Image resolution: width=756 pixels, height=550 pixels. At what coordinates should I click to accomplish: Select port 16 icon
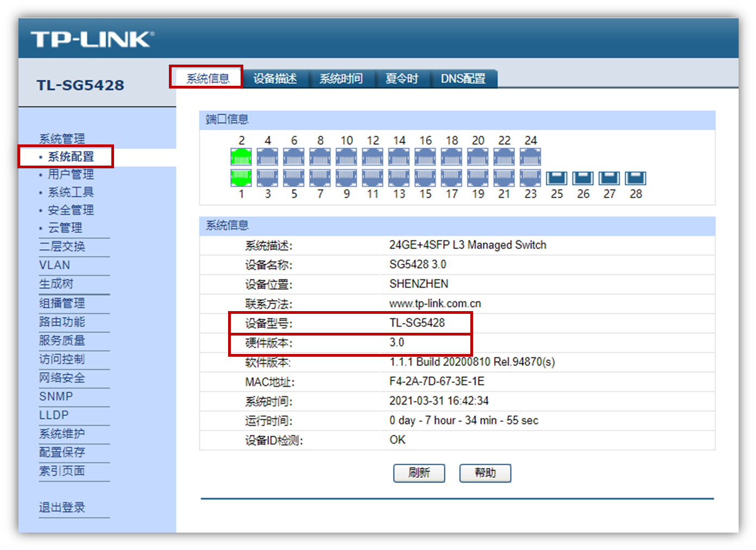coord(425,157)
